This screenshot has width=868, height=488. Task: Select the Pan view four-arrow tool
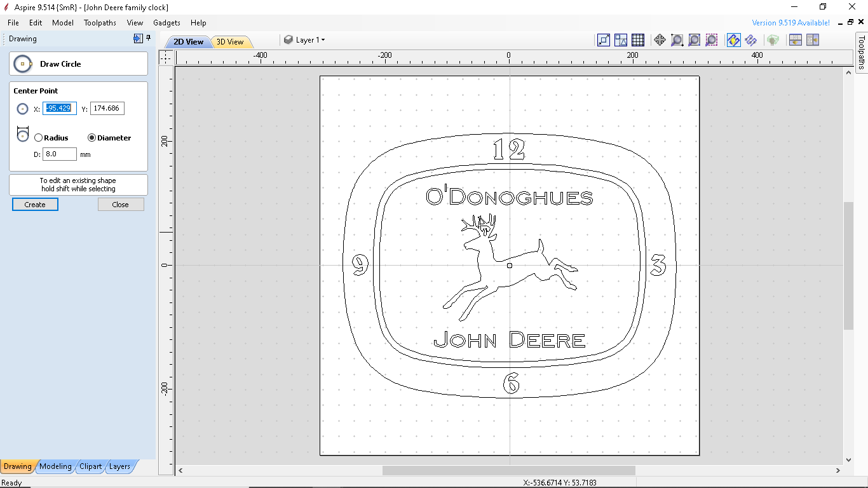[660, 40]
